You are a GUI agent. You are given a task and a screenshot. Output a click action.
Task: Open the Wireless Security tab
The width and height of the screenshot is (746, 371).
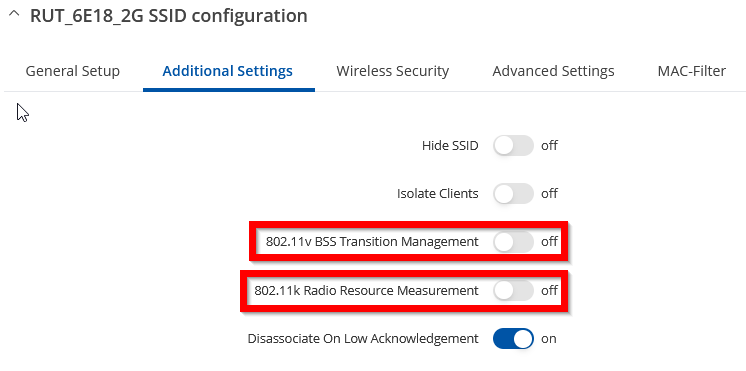pyautogui.click(x=393, y=71)
